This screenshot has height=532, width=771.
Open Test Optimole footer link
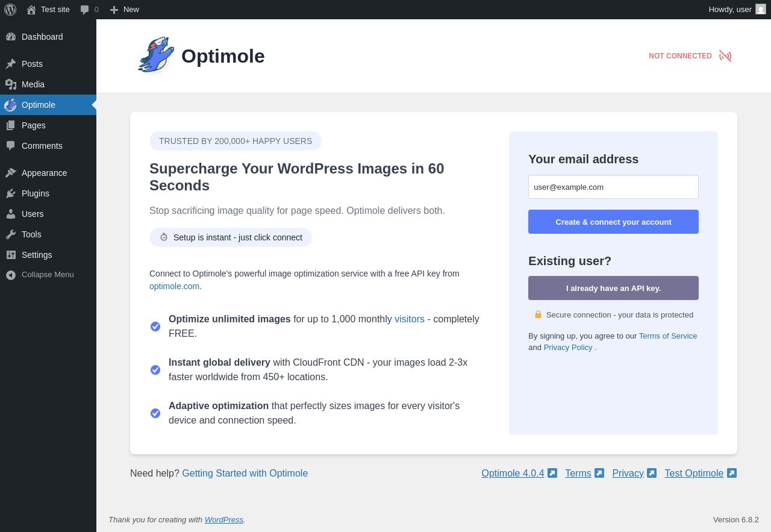[x=694, y=474]
